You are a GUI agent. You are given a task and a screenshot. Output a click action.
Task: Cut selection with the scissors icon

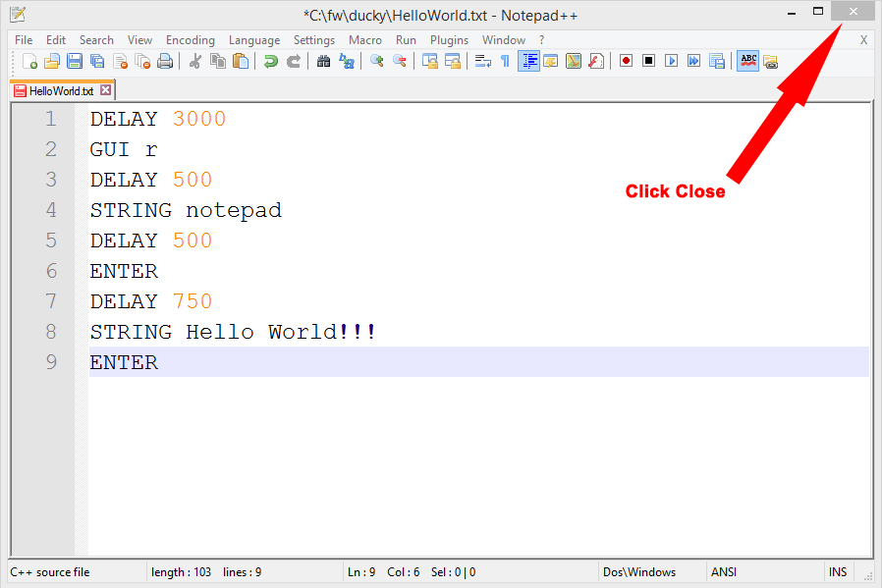(195, 61)
